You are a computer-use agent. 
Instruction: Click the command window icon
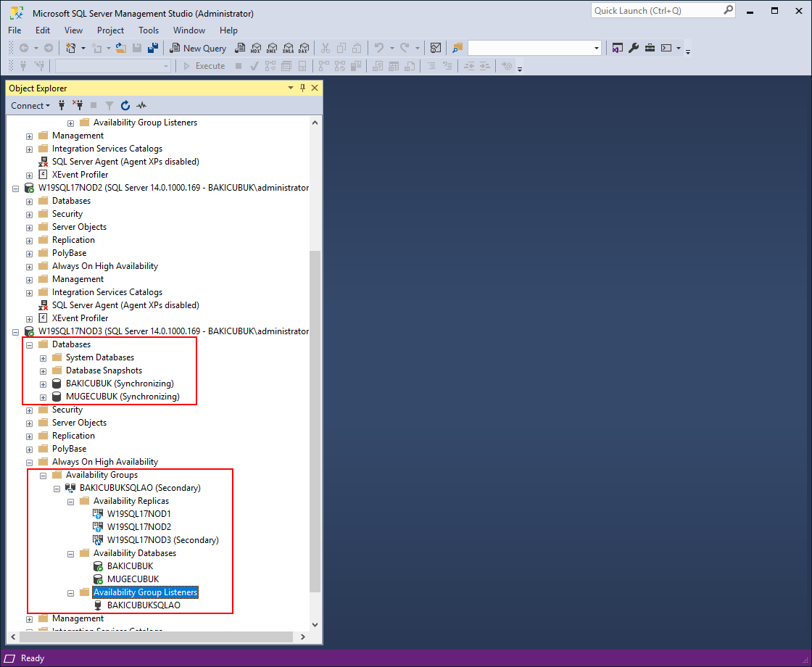[x=666, y=48]
